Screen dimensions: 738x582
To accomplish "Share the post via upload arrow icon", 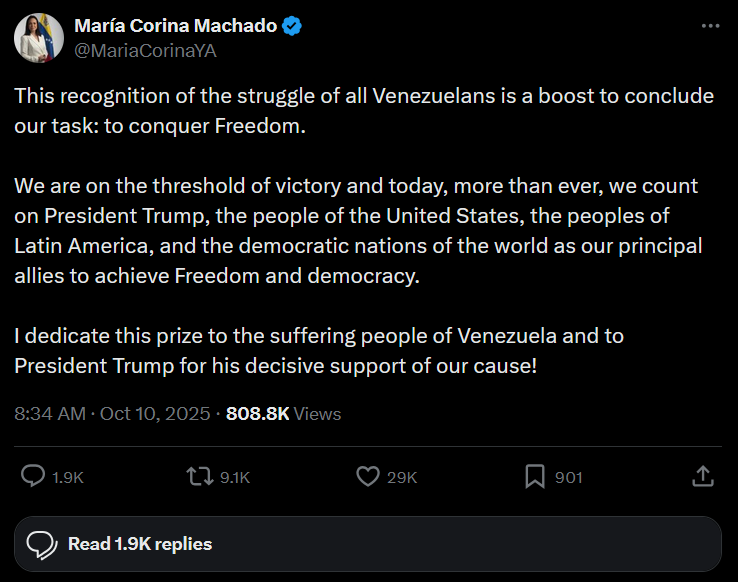I will click(702, 477).
